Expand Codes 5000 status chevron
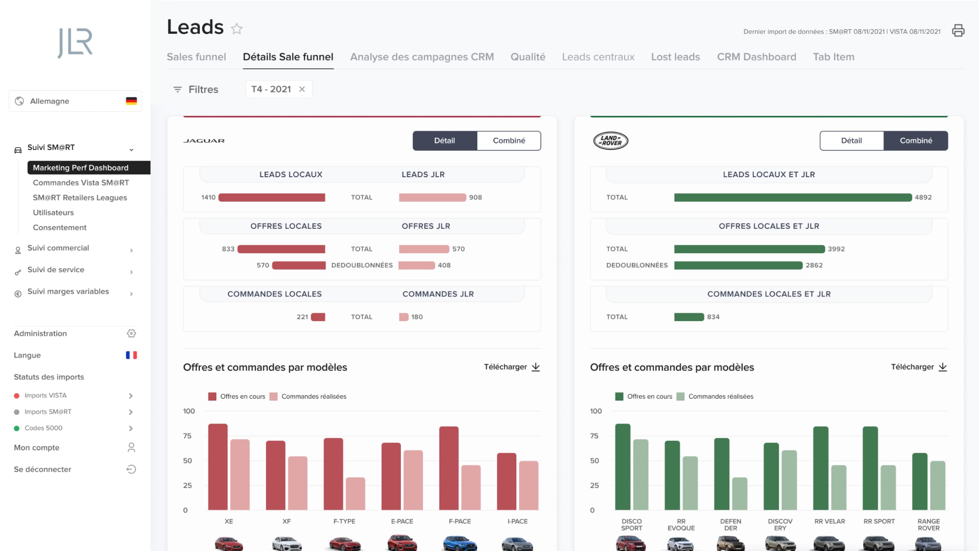This screenshot has width=980, height=551. click(131, 429)
